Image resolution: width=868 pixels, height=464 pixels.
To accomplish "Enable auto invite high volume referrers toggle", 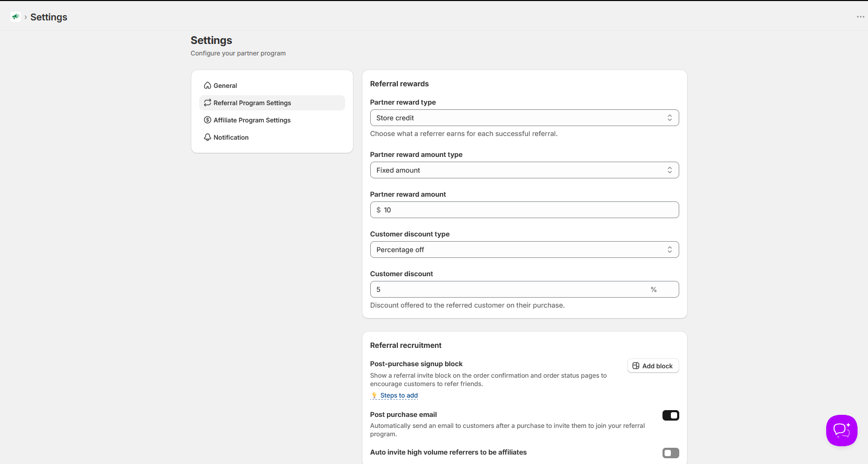I will coord(671,453).
